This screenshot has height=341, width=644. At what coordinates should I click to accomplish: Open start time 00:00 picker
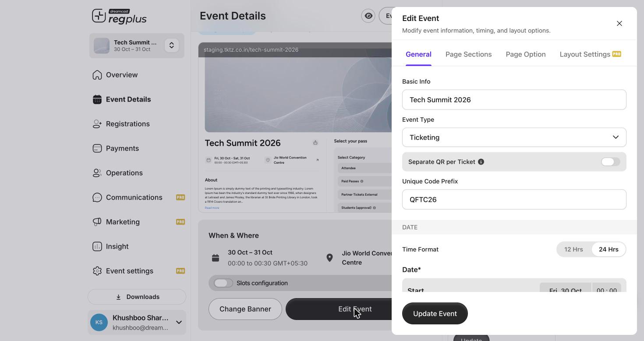tap(607, 287)
